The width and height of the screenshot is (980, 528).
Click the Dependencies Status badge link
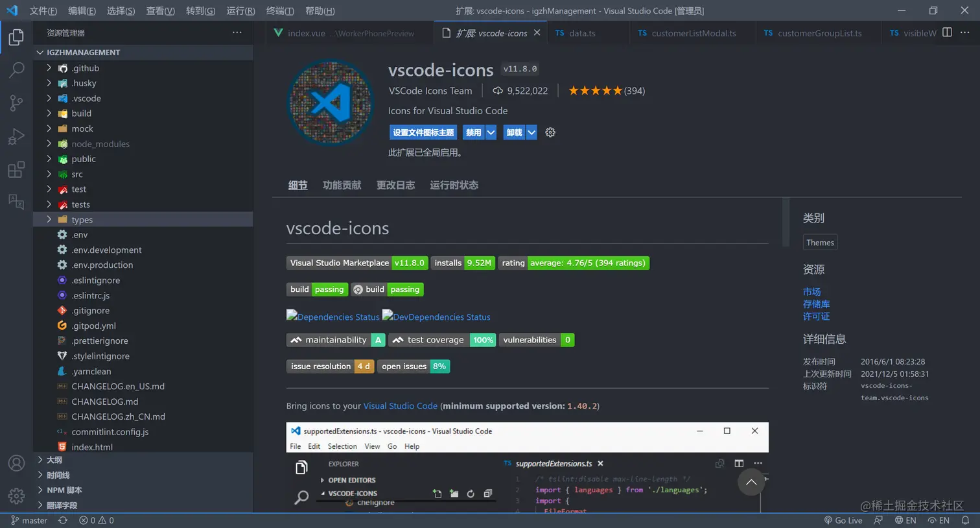point(333,317)
